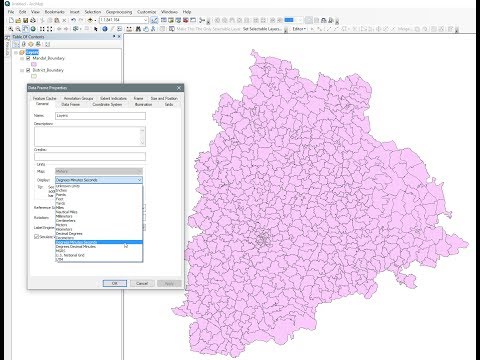Collapse the Layers data frame tree
The height and width of the screenshot is (360, 480).
coord(16,52)
